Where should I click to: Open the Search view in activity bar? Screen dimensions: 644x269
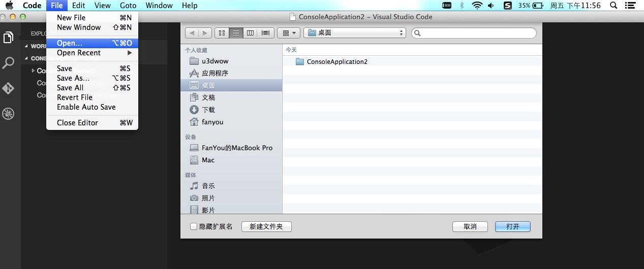point(8,63)
